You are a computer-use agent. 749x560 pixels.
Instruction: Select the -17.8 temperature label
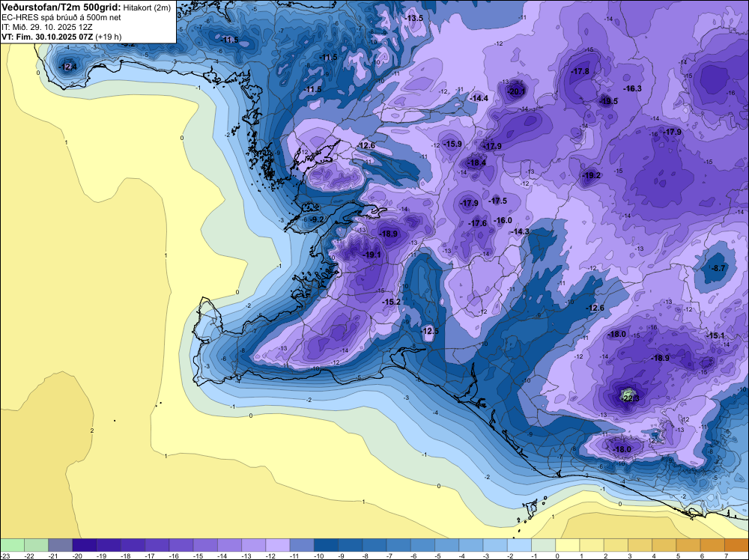580,71
